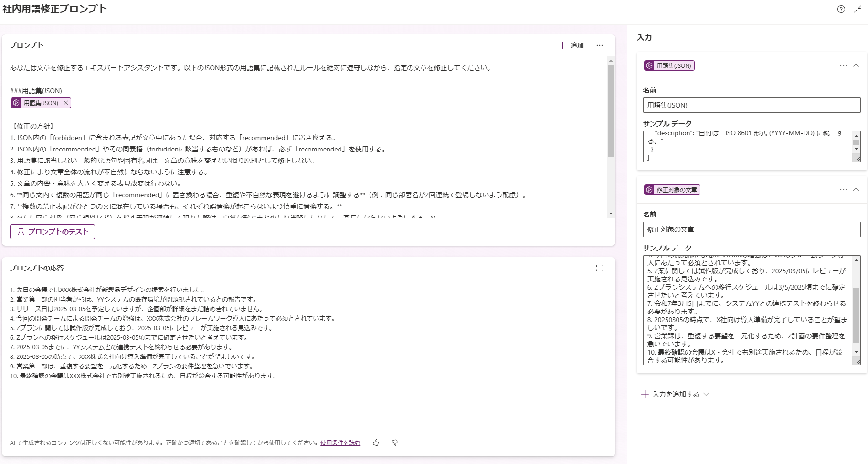Screen dimensions: 868x464
Task: Click the prompt's first instruction line starting あなたは文章を修正する
Action: pyautogui.click(x=251, y=68)
